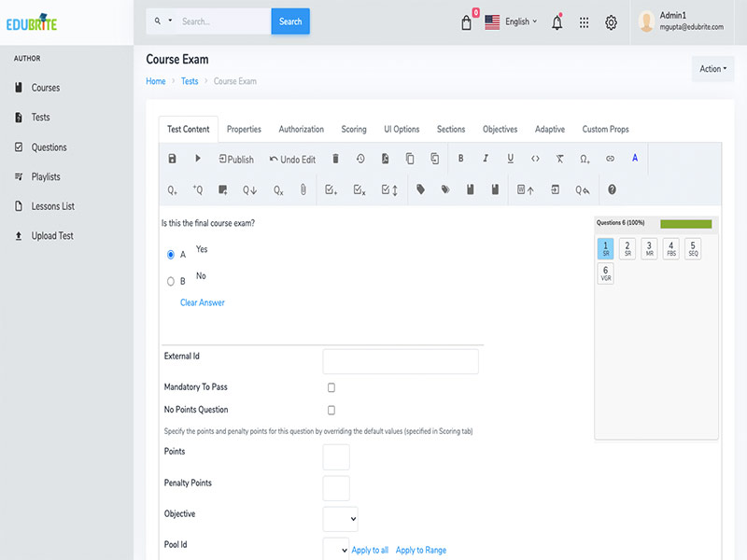Expand the Action menu

click(x=712, y=68)
